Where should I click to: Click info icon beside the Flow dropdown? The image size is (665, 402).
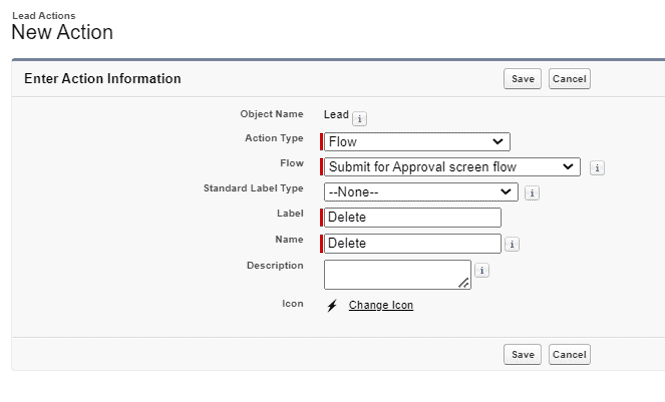[x=597, y=168]
